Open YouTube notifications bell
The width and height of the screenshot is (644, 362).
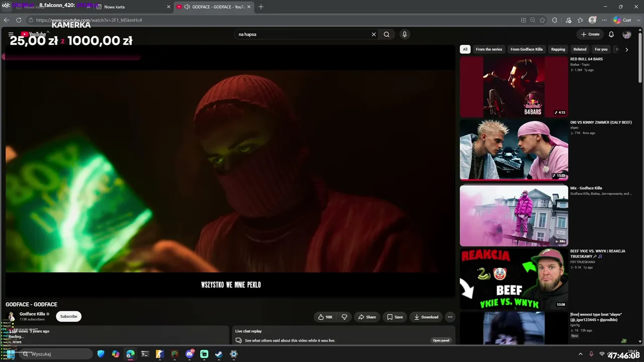pyautogui.click(x=611, y=34)
